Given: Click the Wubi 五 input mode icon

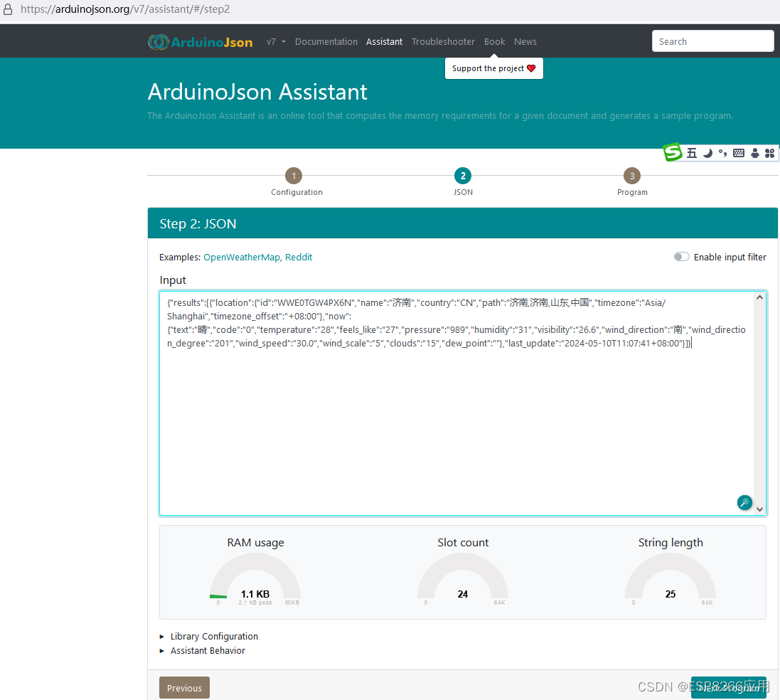Looking at the screenshot, I should click(691, 154).
